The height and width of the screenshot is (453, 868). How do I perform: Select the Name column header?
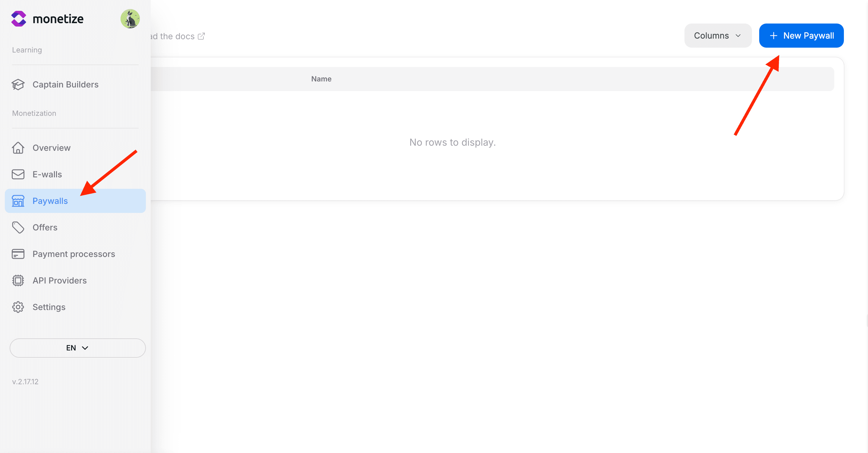(321, 79)
